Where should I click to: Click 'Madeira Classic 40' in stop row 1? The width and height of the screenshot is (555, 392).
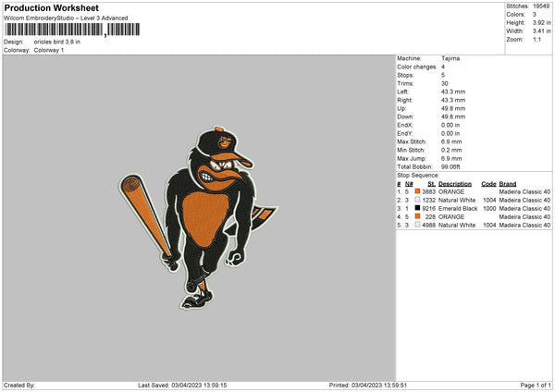tap(524, 191)
